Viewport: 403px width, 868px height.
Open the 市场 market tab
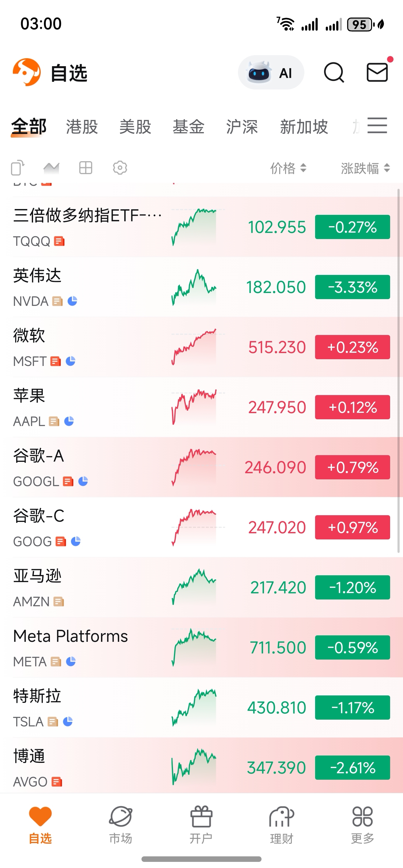tap(121, 824)
